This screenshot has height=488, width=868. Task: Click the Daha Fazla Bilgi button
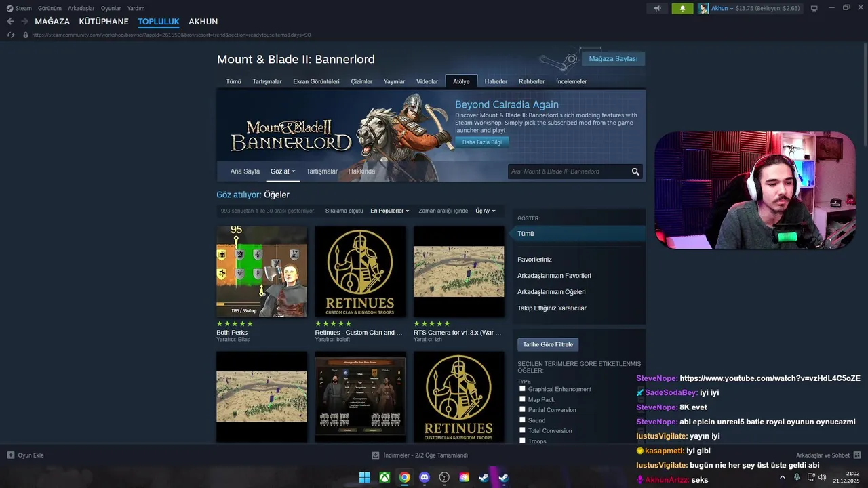(482, 142)
